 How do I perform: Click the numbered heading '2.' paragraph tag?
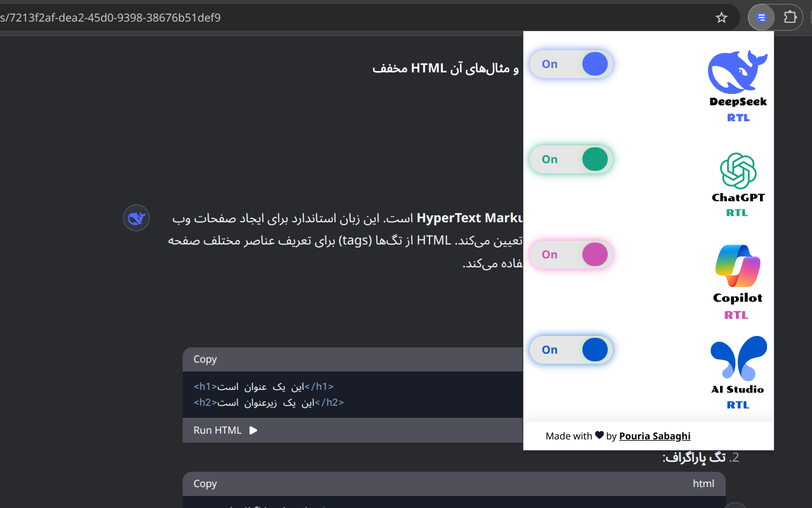coord(701,457)
